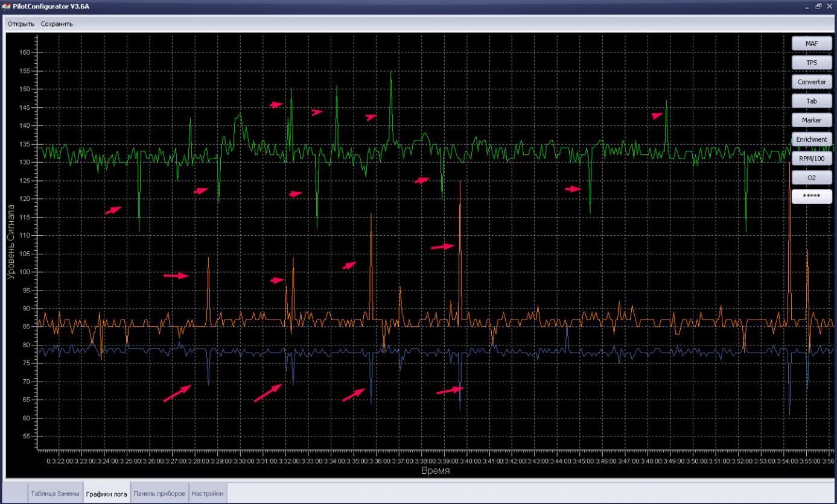Screen dimensions: 837x504
Task: Toggle the Marker graph series
Action: point(812,120)
